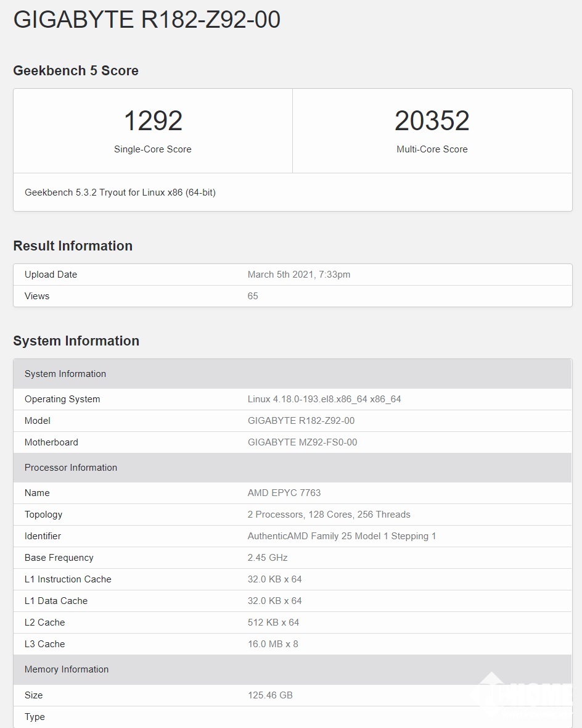Click the upload date March 5th 2021
This screenshot has height=728, width=582.
(299, 275)
